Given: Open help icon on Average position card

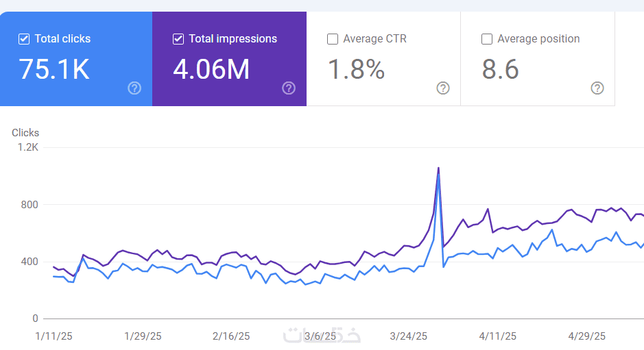Looking at the screenshot, I should point(597,88).
